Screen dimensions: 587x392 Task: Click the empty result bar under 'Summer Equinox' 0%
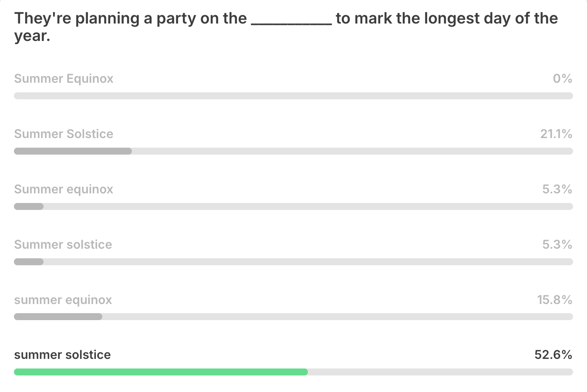pos(293,96)
